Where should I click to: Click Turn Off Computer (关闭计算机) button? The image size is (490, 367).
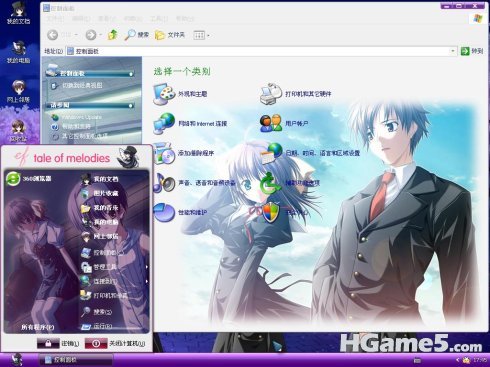(x=115, y=343)
